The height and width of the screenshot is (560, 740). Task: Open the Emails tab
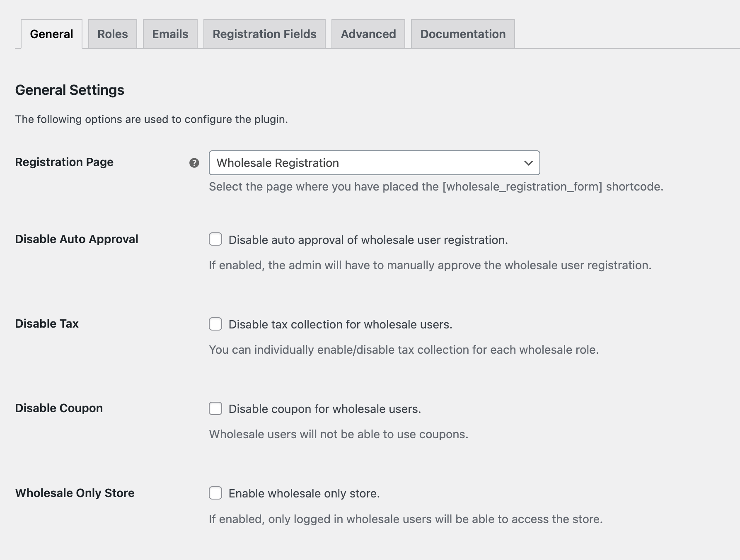[x=170, y=34]
